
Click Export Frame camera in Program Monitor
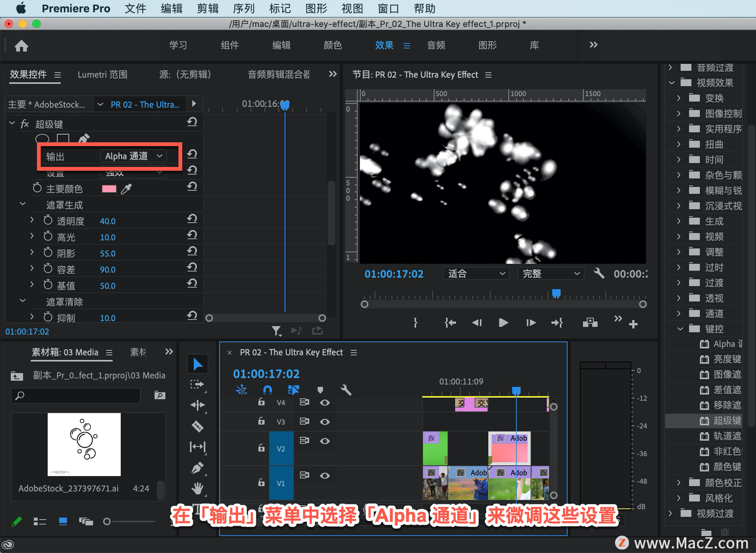(x=590, y=323)
